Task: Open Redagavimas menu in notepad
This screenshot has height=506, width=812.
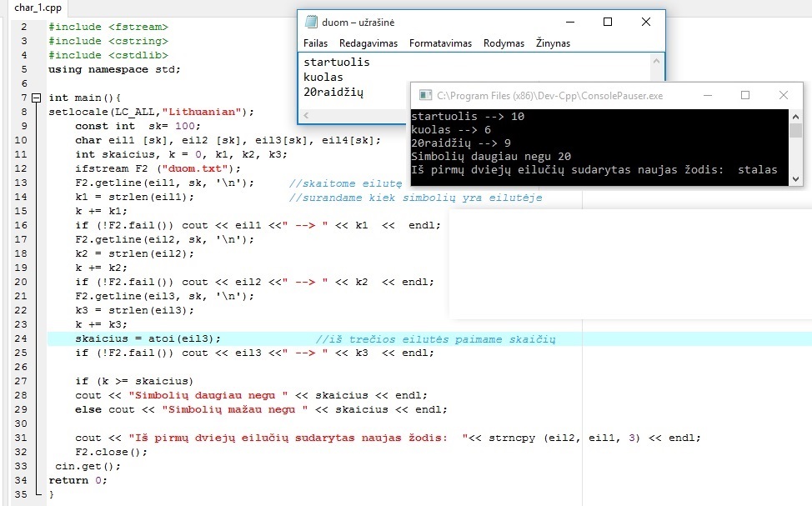Action: coord(368,43)
